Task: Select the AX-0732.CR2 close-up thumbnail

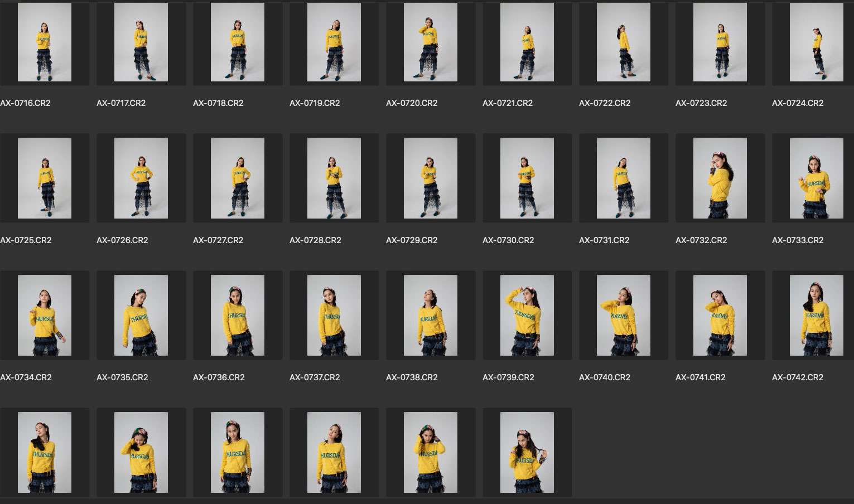Action: click(720, 178)
